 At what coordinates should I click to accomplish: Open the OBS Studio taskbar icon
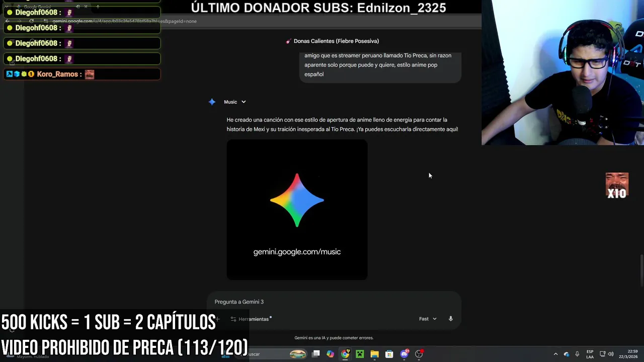click(x=419, y=354)
